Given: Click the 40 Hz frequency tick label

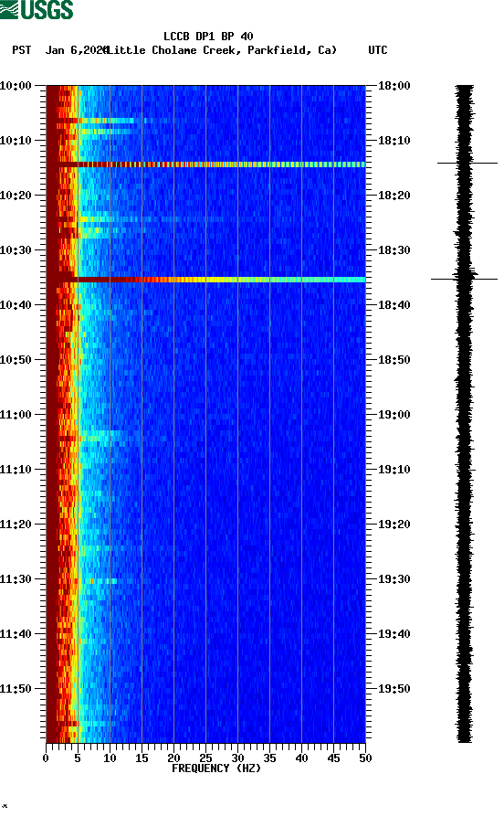Looking at the screenshot, I should click(x=301, y=758).
